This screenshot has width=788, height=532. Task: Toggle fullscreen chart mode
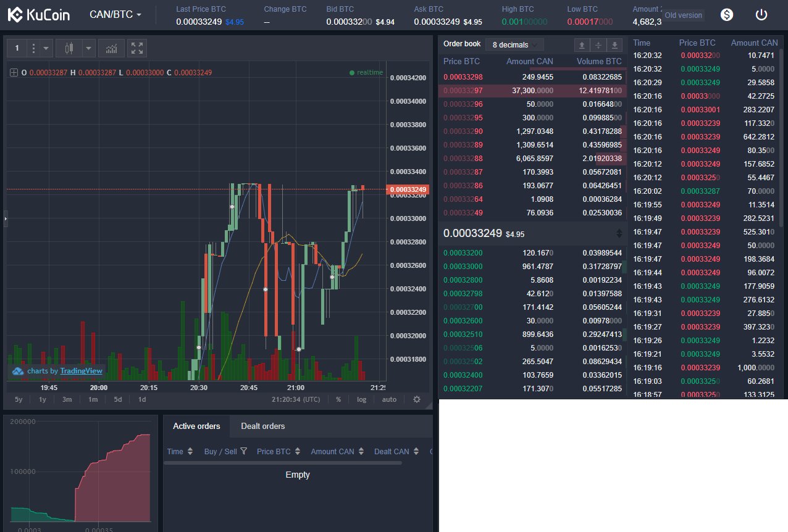click(137, 48)
